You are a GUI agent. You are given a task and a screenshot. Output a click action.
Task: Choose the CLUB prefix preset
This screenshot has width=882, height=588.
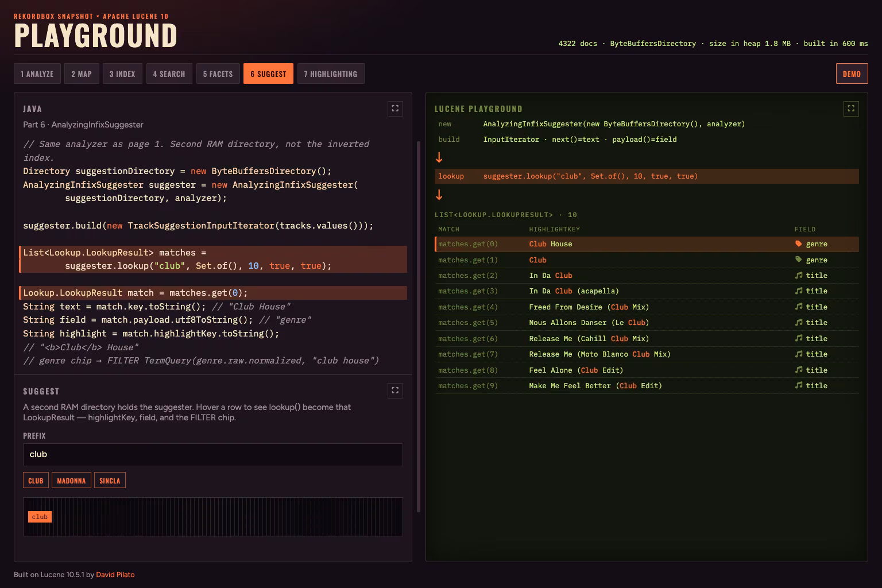coord(36,481)
